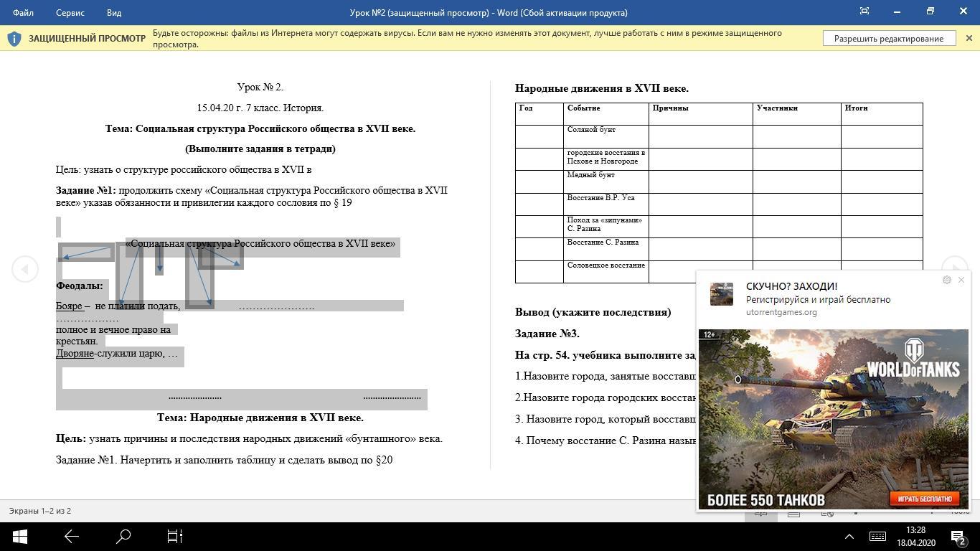The height and width of the screenshot is (551, 980).
Task: Click the line Цель: узнать причины и последствия
Action: (x=250, y=438)
